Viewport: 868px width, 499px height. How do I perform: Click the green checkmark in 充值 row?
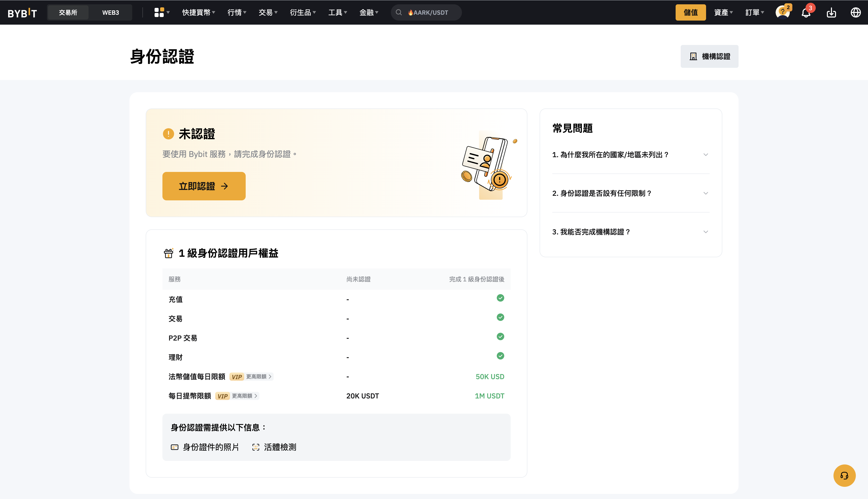coord(500,298)
